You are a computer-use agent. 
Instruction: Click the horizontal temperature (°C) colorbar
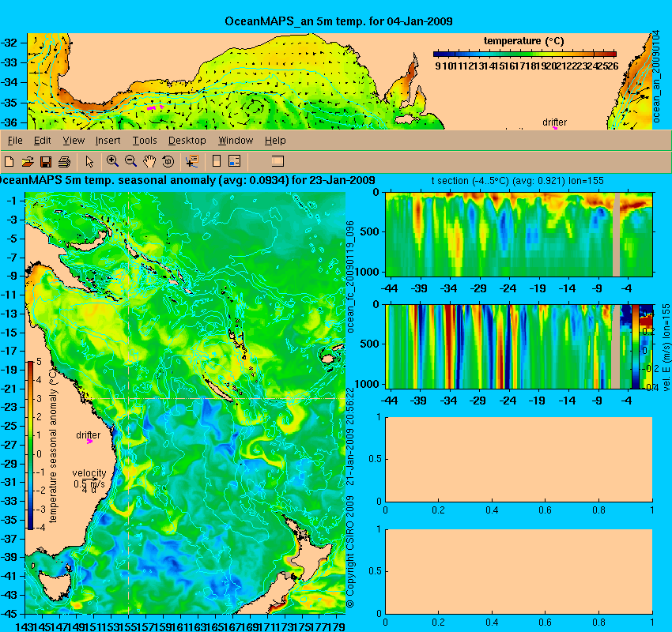pyautogui.click(x=525, y=54)
